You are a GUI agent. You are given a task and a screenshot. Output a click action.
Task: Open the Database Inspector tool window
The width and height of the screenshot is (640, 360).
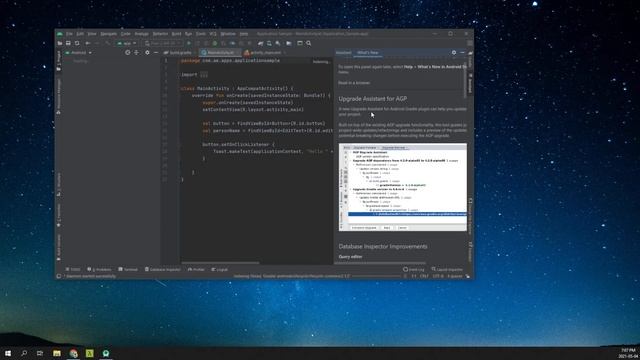[162, 269]
